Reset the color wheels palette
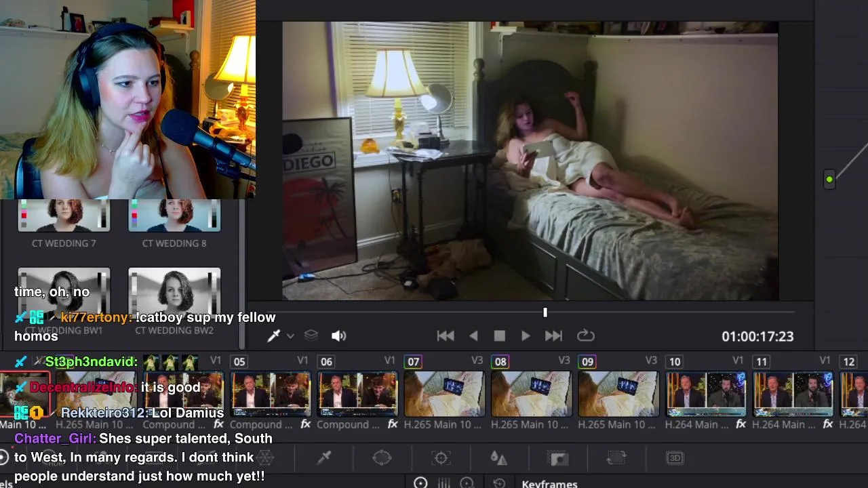The height and width of the screenshot is (488, 868). tap(499, 483)
